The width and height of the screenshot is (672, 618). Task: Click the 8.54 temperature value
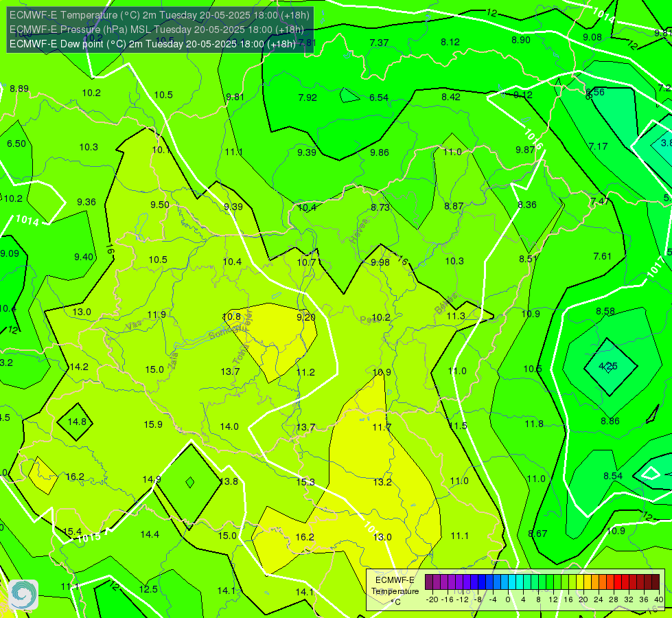(613, 476)
